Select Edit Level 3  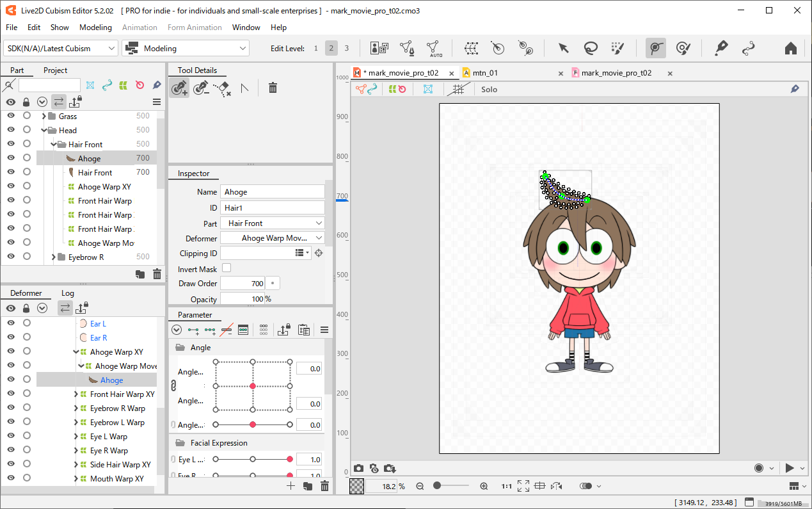[x=347, y=49]
